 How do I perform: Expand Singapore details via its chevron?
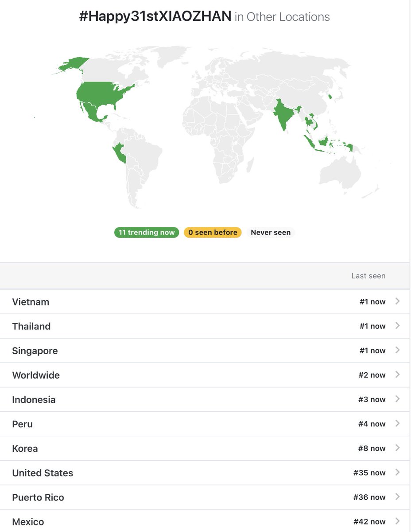click(397, 350)
